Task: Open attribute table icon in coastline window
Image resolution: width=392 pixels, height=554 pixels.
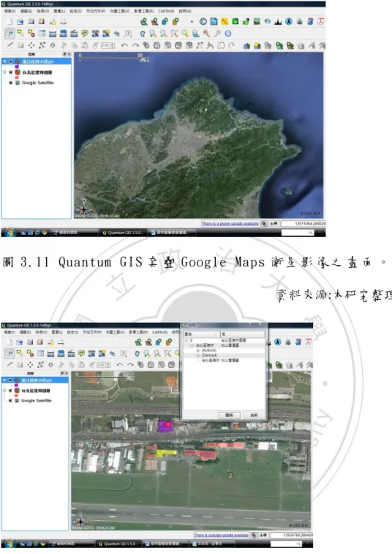Action: (42, 34)
